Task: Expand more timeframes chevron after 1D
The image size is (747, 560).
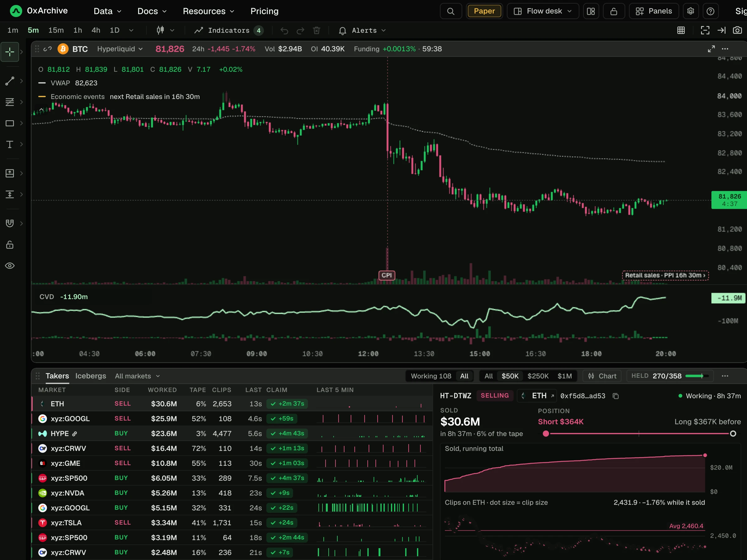Action: [x=131, y=30]
